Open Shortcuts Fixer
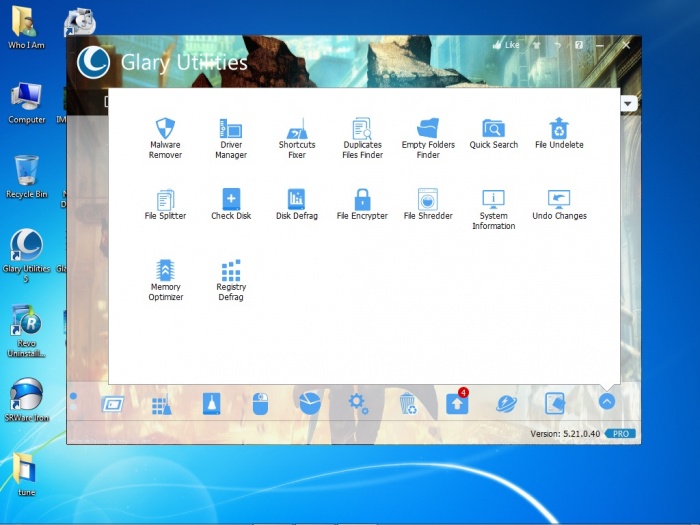Viewport: 700px width, 525px height. [x=297, y=129]
